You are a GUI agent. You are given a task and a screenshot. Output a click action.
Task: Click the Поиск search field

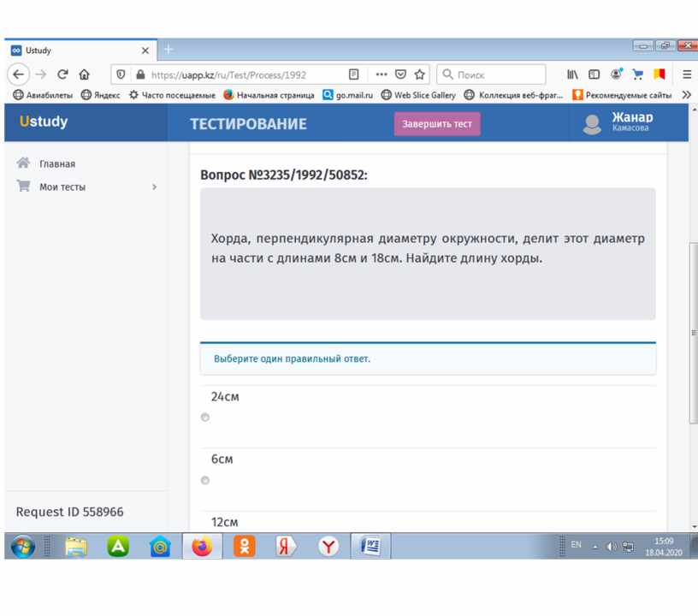491,74
